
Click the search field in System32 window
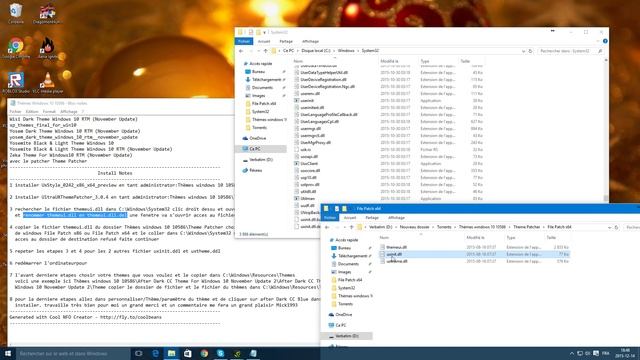[570, 51]
